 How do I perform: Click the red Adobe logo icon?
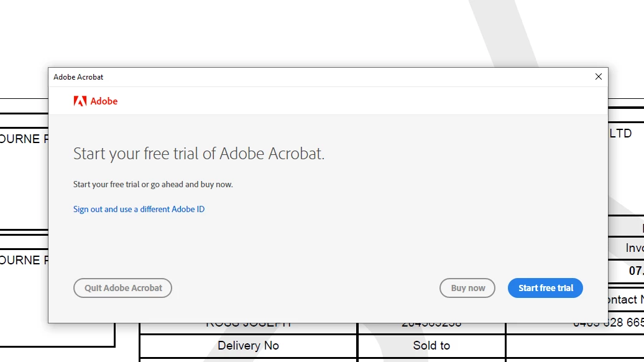tap(80, 101)
